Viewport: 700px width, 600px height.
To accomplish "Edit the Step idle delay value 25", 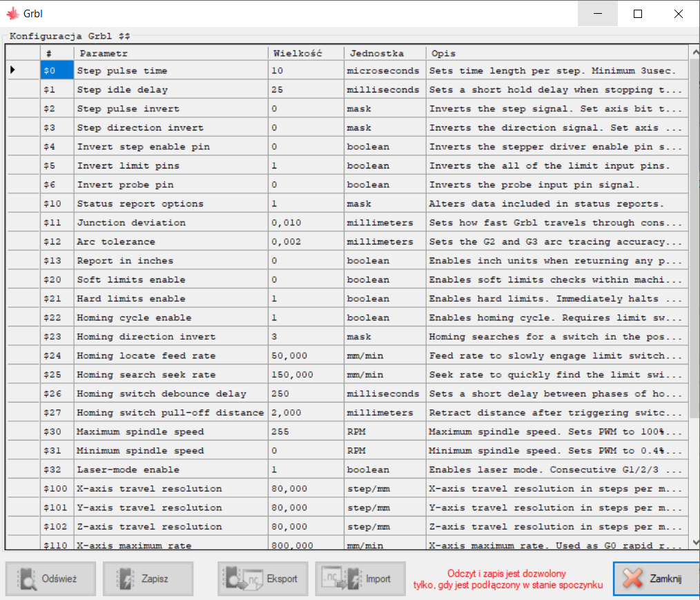I will click(307, 89).
